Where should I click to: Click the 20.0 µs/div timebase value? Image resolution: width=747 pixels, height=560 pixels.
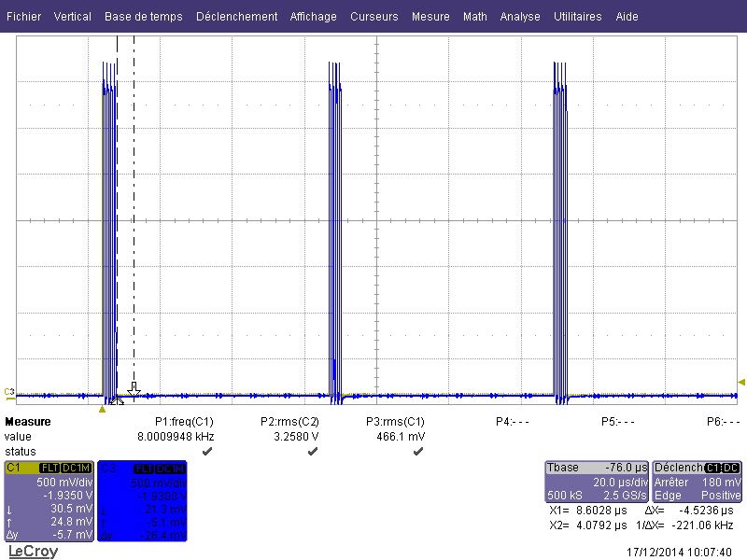point(620,483)
